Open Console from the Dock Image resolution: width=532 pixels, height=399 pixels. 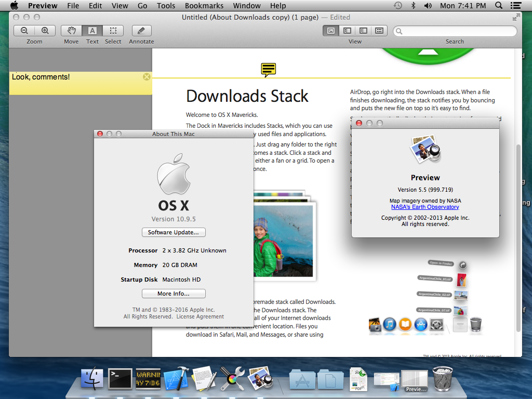tap(148, 379)
